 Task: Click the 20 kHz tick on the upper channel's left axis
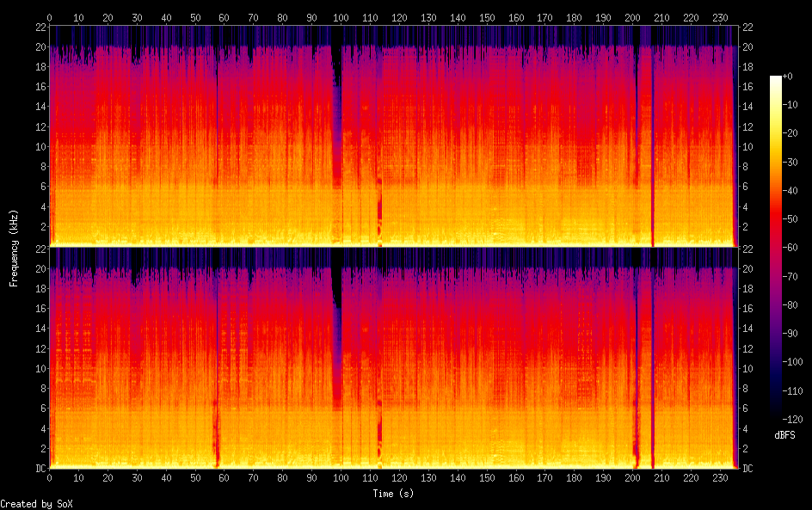click(39, 47)
